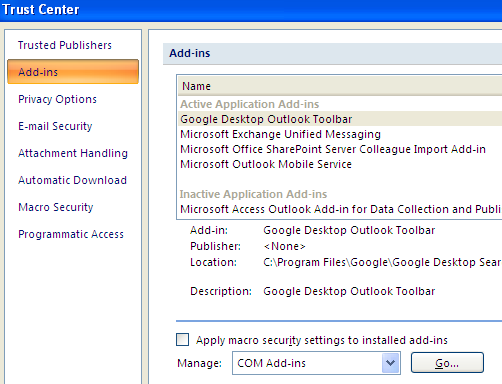The width and height of the screenshot is (502, 384).
Task: Select SharePoint Server Colleague Import Add-in
Action: [340, 149]
